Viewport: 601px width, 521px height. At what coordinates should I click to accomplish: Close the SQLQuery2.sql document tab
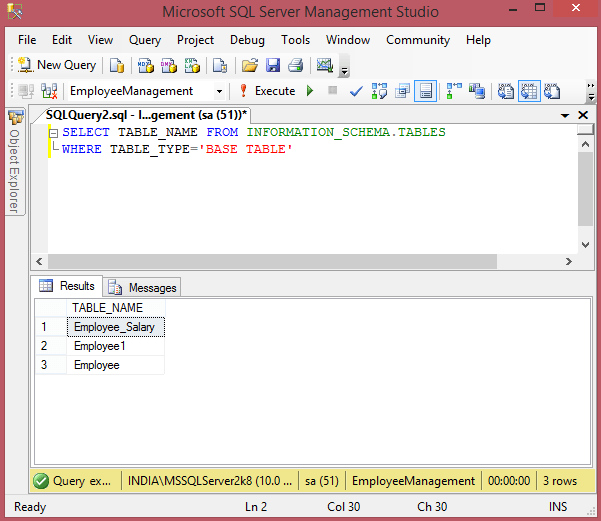[x=583, y=115]
